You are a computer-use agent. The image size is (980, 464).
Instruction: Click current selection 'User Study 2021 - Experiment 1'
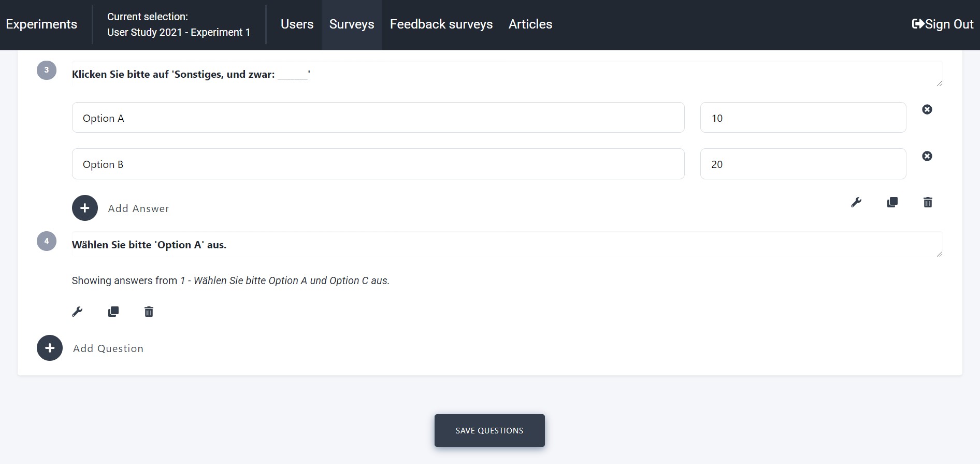coord(179,24)
